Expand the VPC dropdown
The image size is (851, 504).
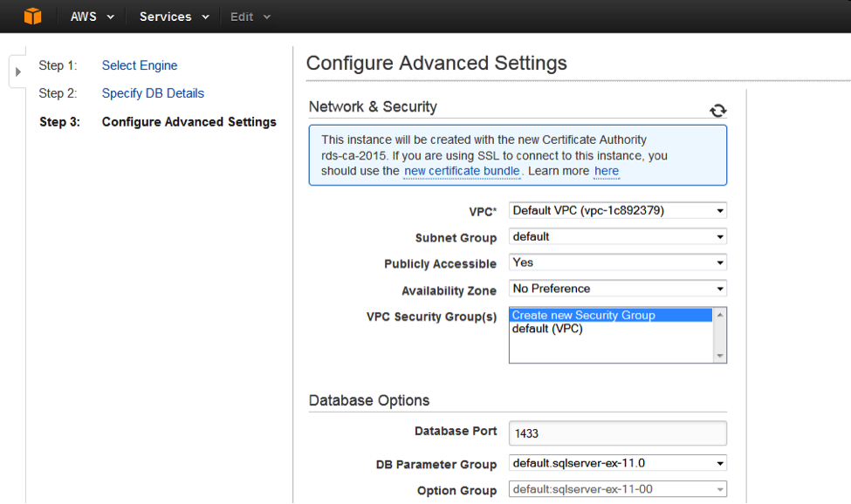pos(618,210)
